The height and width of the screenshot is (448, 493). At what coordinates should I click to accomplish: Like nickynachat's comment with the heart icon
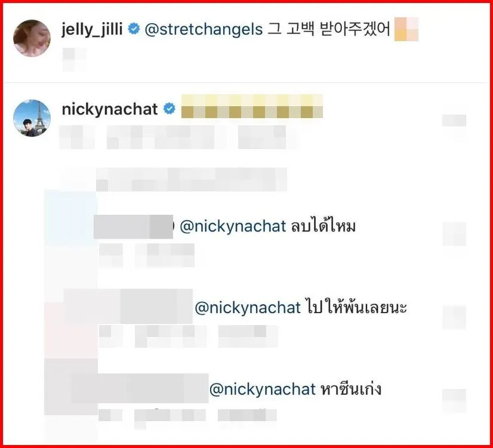pyautogui.click(x=454, y=121)
